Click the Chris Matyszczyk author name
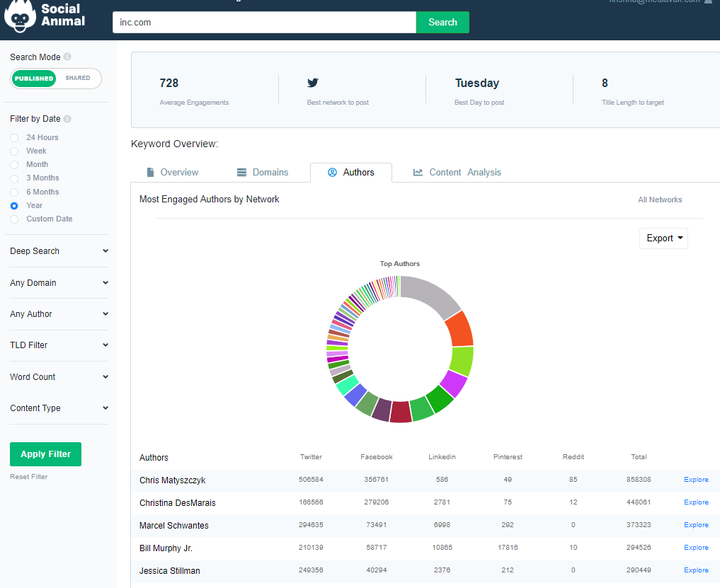720x588 pixels. point(173,480)
